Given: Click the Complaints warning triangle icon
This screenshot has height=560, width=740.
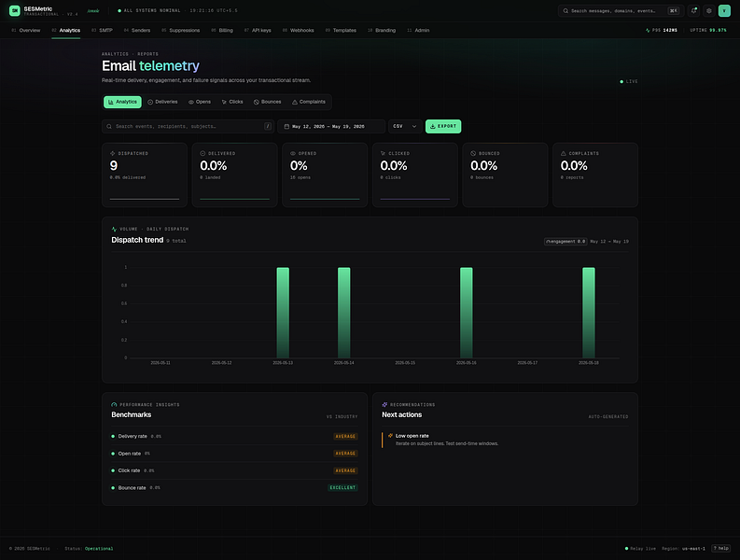Looking at the screenshot, I should tap(563, 153).
